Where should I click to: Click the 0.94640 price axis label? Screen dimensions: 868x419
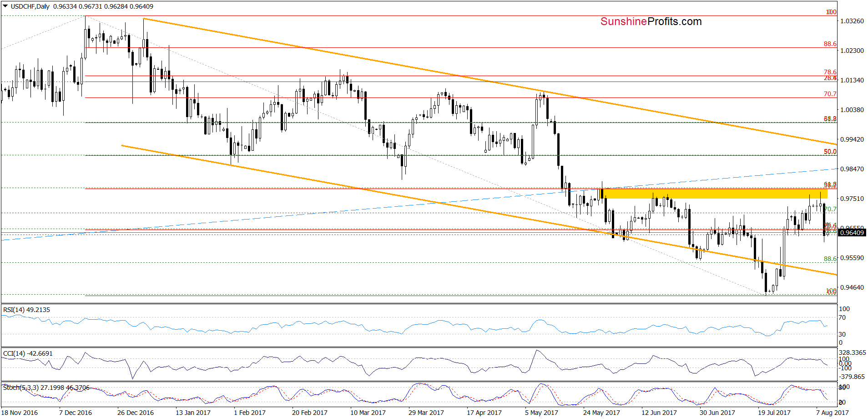pyautogui.click(x=852, y=287)
